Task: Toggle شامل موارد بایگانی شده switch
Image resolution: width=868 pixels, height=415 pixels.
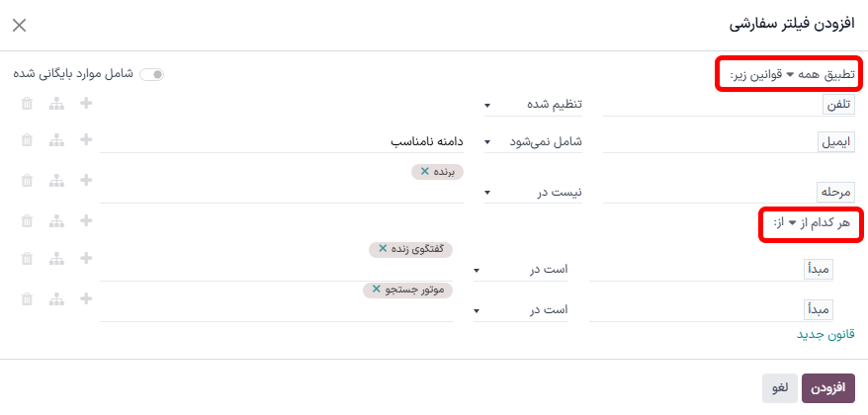Action: (x=152, y=74)
